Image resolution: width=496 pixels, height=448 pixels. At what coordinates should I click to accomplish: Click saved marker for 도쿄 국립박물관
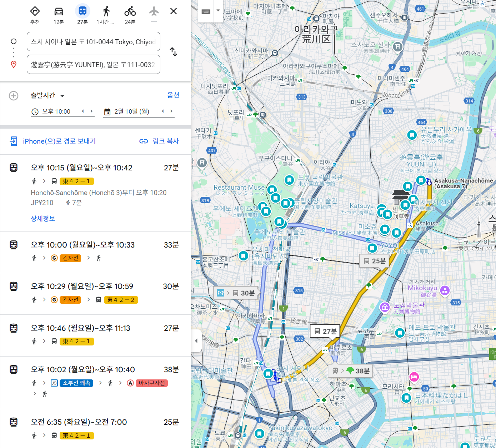coord(289,180)
